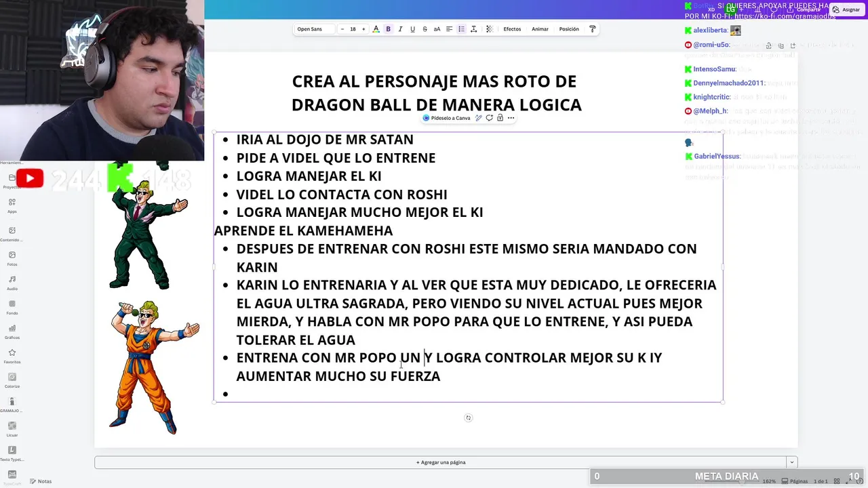Open the Texto TypeL app

click(x=12, y=454)
